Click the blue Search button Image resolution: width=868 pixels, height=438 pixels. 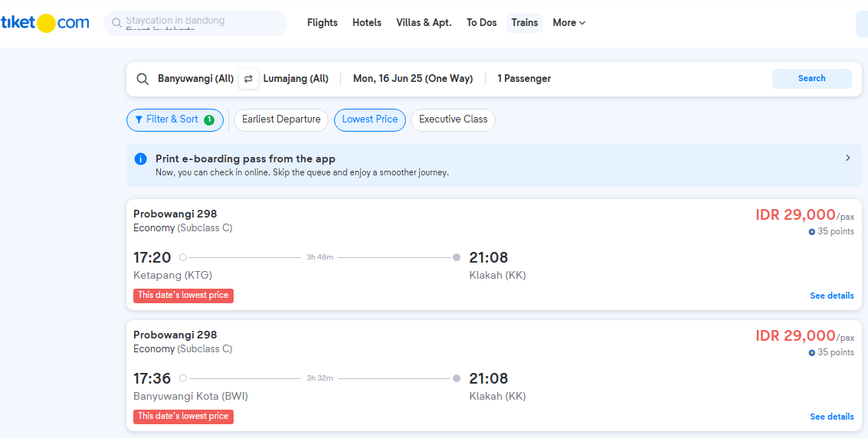[x=811, y=79]
